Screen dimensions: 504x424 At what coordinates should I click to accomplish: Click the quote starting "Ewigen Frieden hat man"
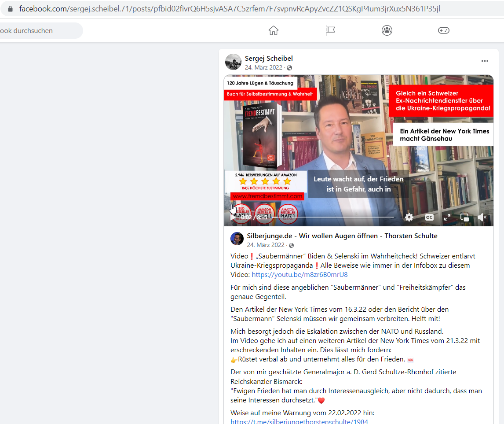coord(356,395)
